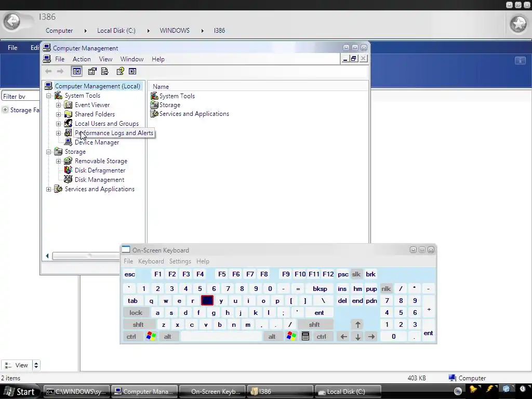The height and width of the screenshot is (399, 532).
Task: Expand Performance Logs and Alerts node
Action: (58, 133)
